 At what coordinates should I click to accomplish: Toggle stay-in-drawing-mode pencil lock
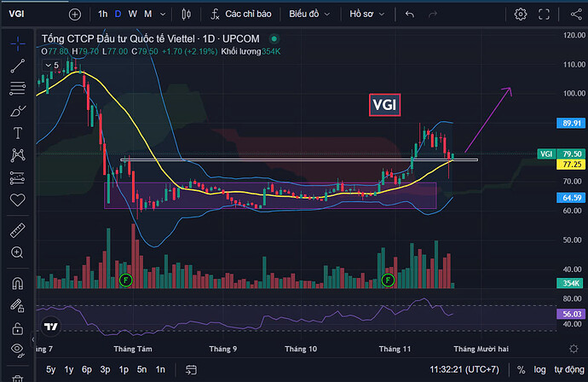18,305
